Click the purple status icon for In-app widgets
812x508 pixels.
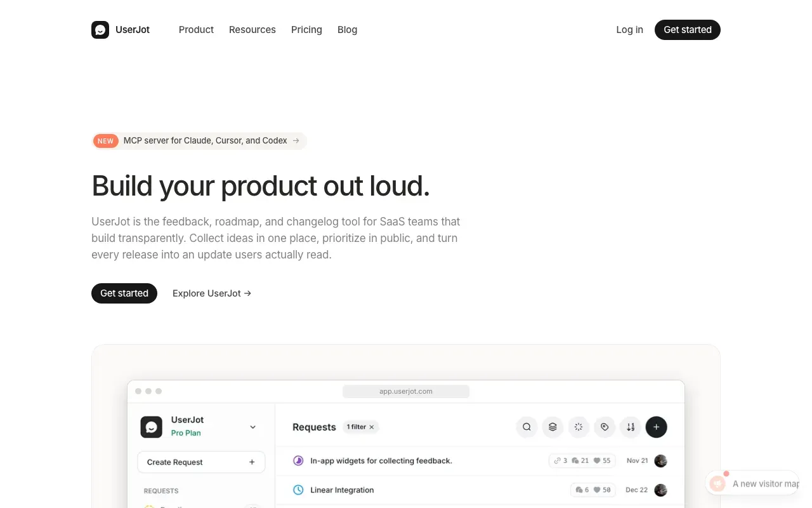click(298, 461)
